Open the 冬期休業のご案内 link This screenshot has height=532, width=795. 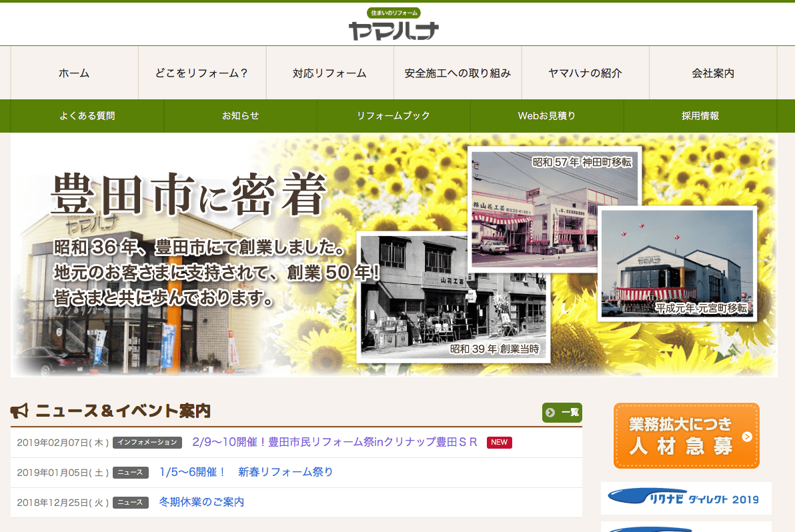point(201,502)
